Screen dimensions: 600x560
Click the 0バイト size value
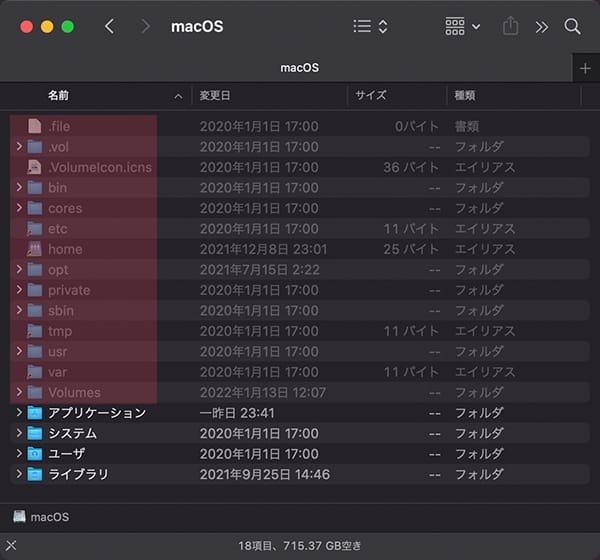pos(417,126)
